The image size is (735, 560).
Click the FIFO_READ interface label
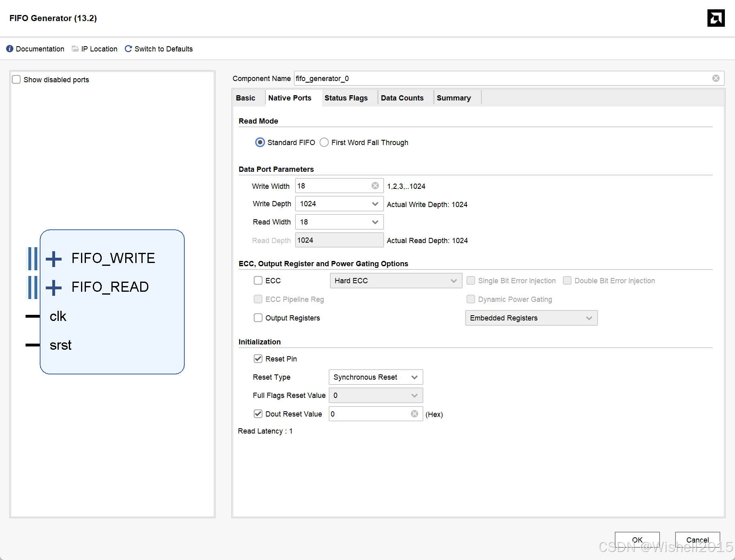(x=110, y=287)
